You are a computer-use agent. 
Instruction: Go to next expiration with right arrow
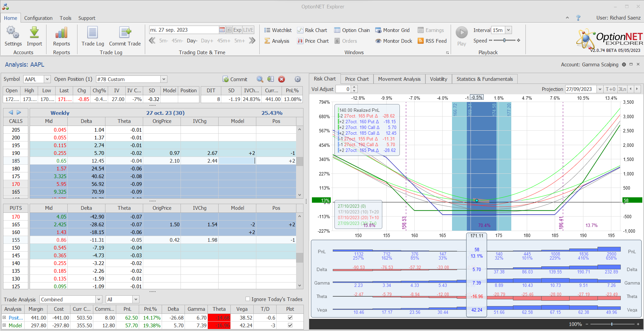(x=19, y=112)
